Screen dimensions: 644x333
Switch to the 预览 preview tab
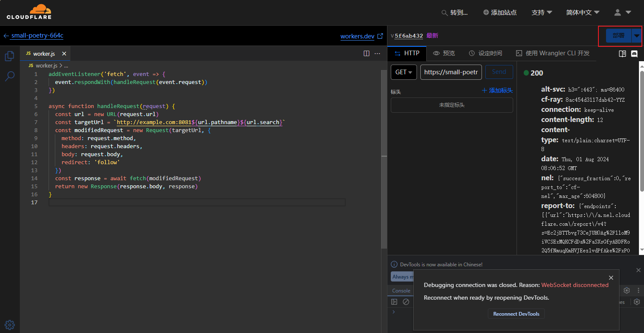[444, 53]
